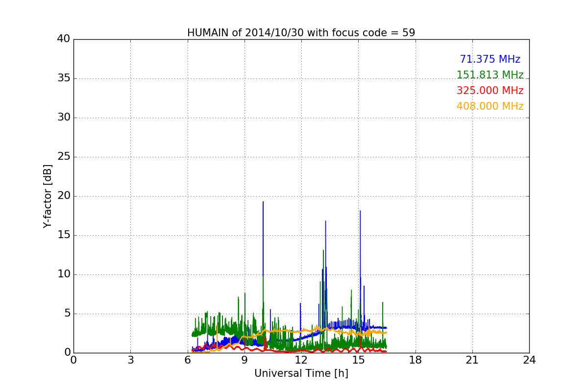Select the green 151.813 MHz legend label
This screenshot has height=392, width=588.
pyautogui.click(x=490, y=75)
